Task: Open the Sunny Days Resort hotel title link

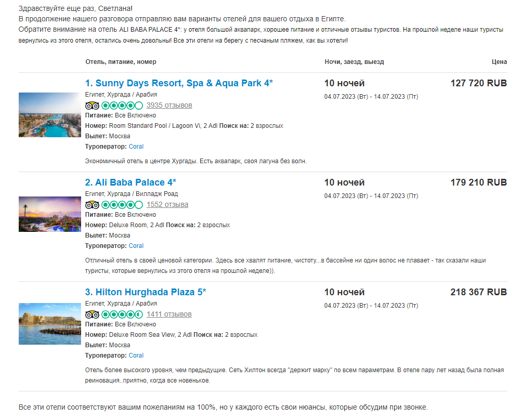Action: (179, 83)
